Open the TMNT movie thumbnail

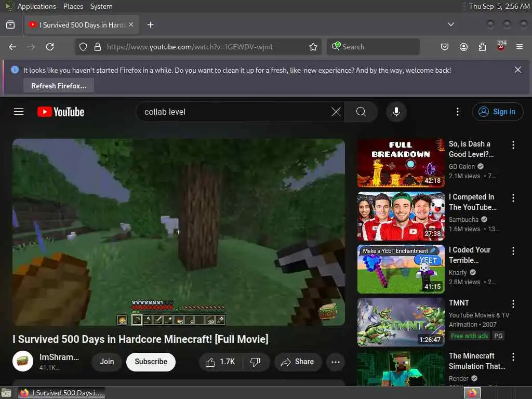[401, 322]
